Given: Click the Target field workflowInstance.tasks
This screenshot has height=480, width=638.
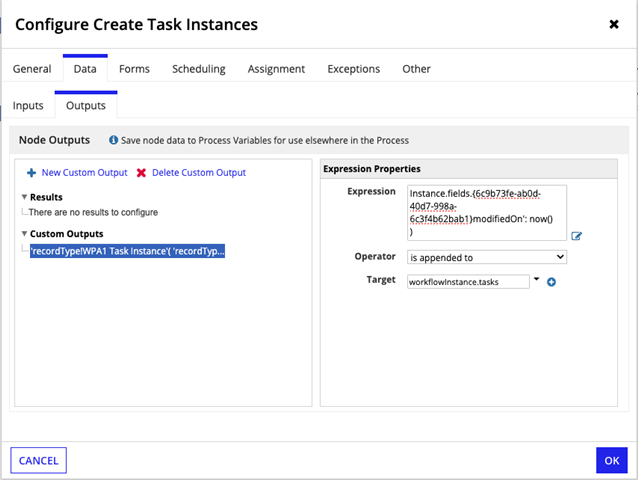Looking at the screenshot, I should tap(468, 281).
